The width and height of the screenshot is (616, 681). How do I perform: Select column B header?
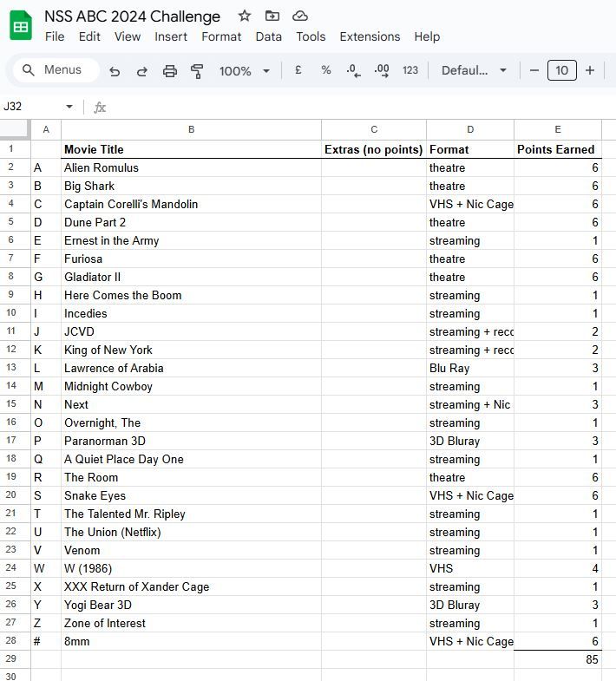click(x=191, y=129)
